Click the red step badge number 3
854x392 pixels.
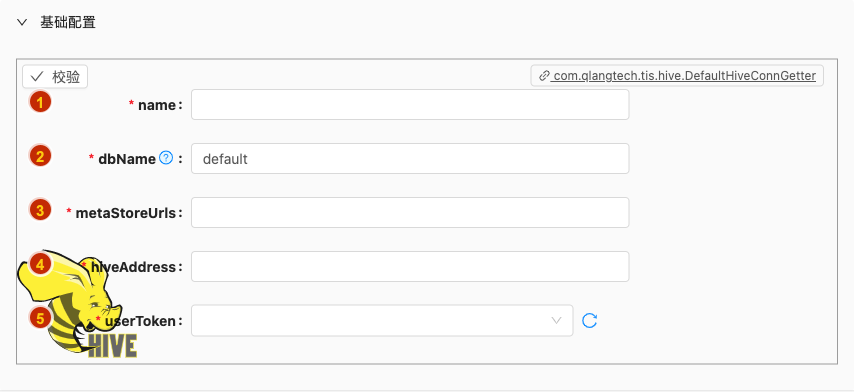40,210
